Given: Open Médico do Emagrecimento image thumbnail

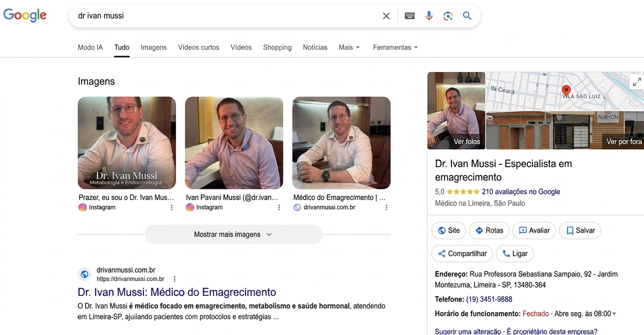Looking at the screenshot, I should coord(341,143).
